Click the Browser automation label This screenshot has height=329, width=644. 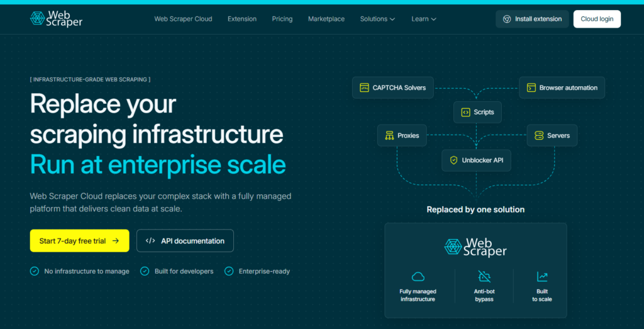pos(569,87)
